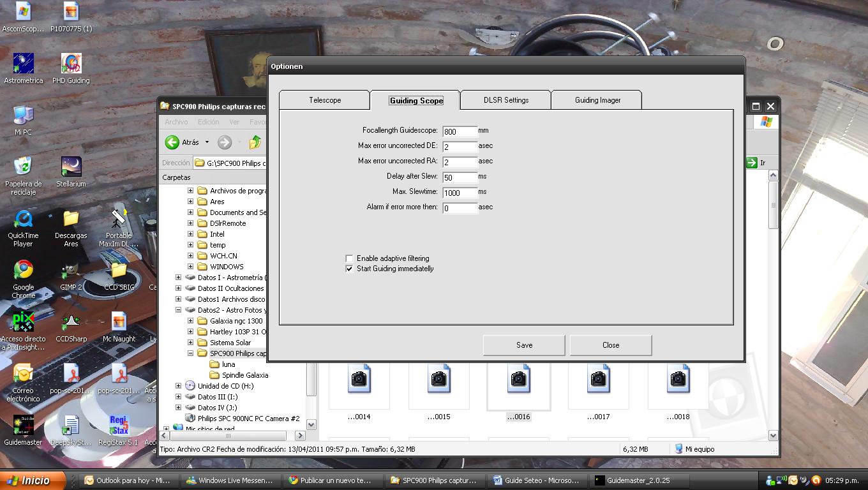Uncheck Start Guiding immediately
Viewport: 868px width, 490px height.
click(349, 269)
